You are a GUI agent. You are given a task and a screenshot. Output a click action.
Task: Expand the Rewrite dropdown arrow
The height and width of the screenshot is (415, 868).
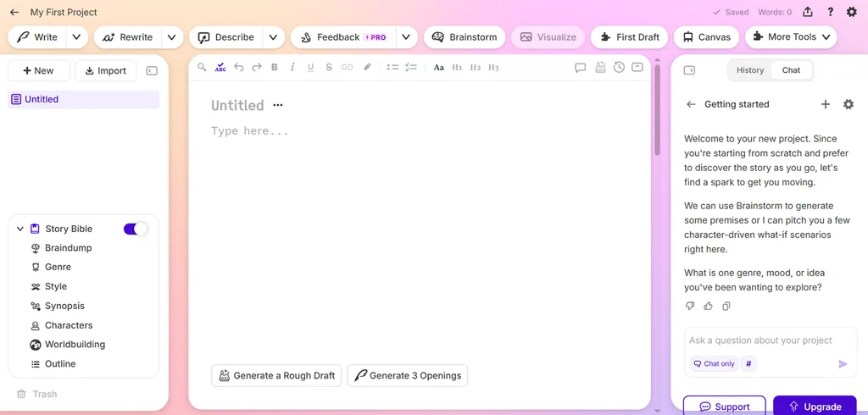click(x=171, y=37)
